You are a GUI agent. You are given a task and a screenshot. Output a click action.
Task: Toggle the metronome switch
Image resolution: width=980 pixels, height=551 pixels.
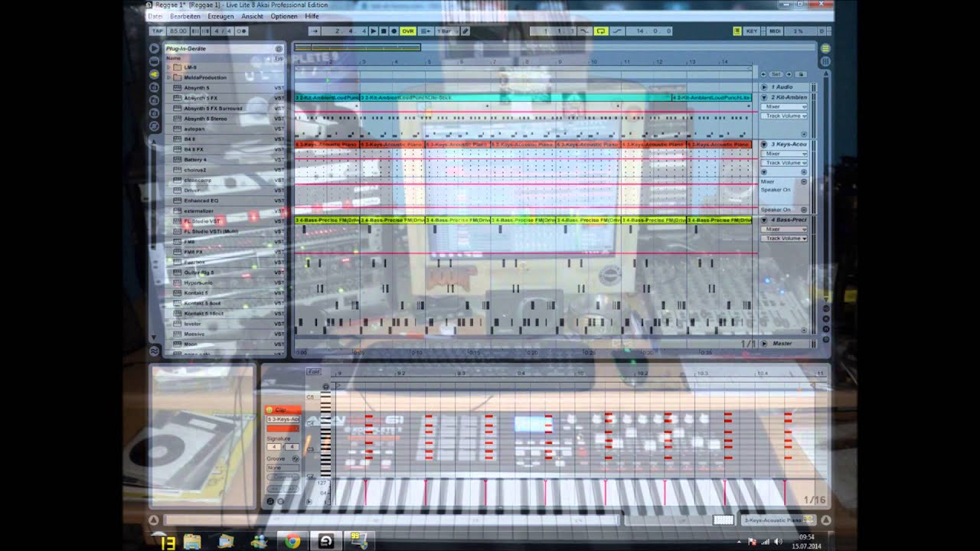coord(242,31)
